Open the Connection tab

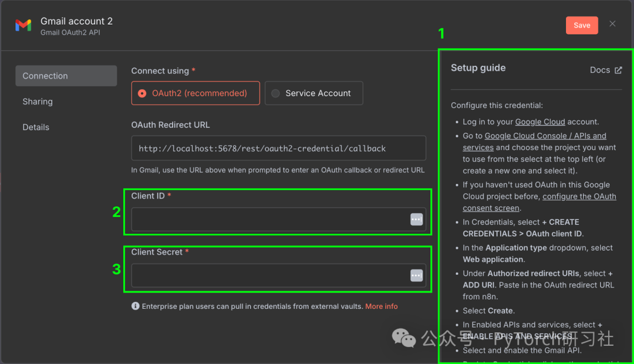(66, 76)
